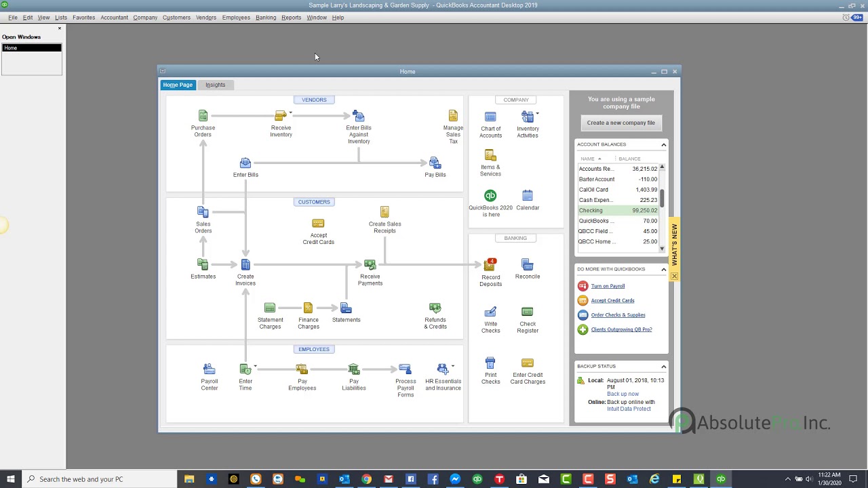Click Back up now link
The height and width of the screenshot is (488, 868).
click(x=623, y=394)
